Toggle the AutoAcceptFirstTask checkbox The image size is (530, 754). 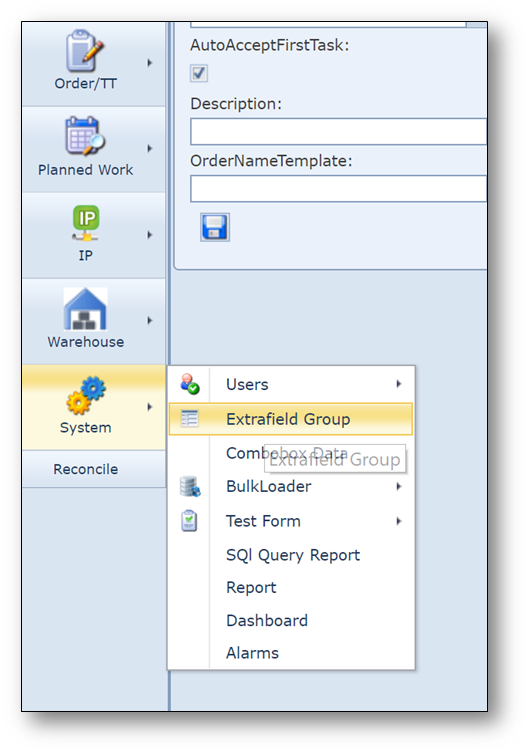pos(199,73)
